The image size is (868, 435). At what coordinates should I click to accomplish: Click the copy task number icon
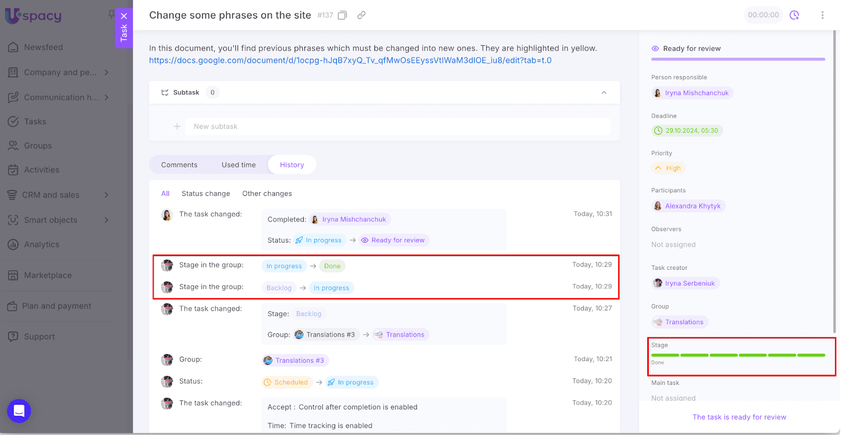pos(342,15)
